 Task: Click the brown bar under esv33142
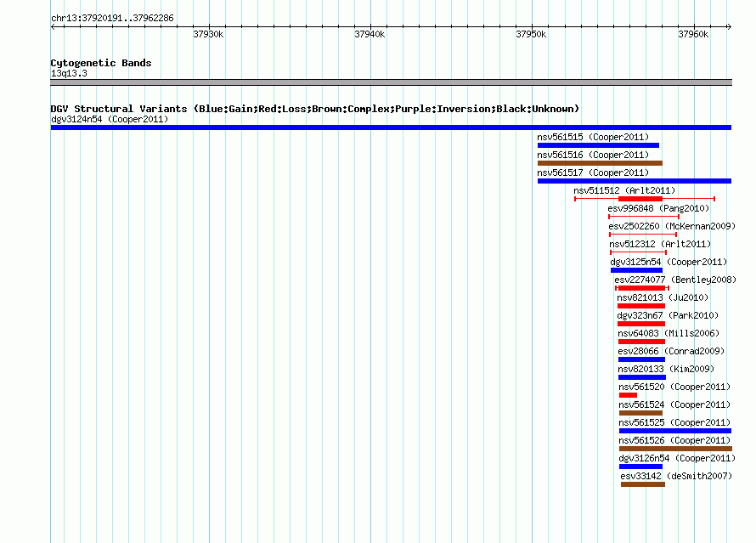pos(643,484)
